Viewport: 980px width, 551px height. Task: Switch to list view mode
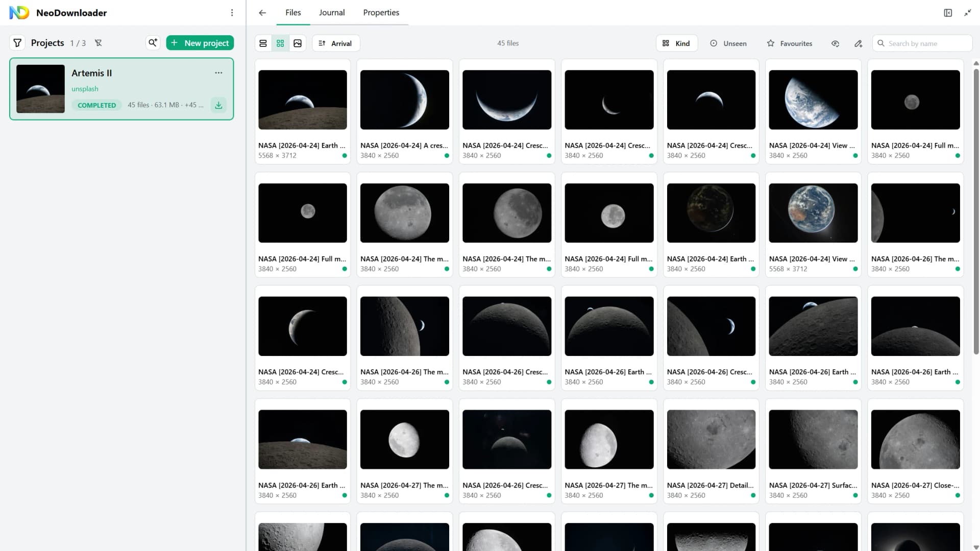pyautogui.click(x=263, y=43)
